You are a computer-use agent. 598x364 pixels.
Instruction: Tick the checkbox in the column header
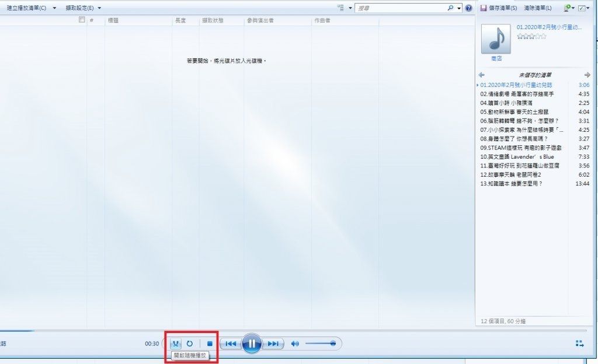tap(82, 20)
